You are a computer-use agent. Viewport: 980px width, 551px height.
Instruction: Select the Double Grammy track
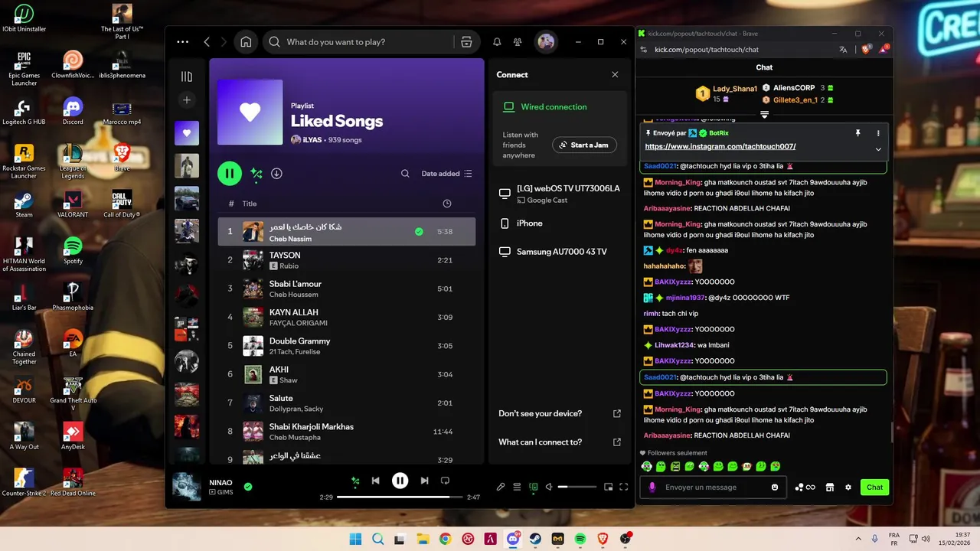coord(347,346)
